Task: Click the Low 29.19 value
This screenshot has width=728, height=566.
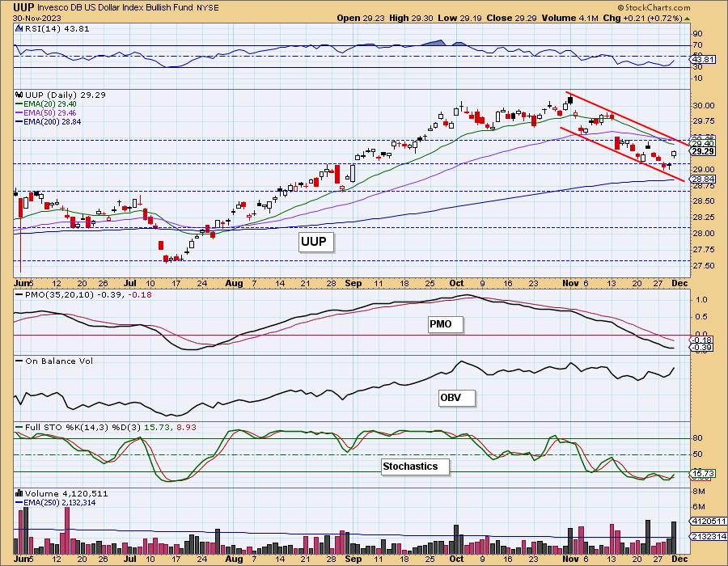Action: 459,19
